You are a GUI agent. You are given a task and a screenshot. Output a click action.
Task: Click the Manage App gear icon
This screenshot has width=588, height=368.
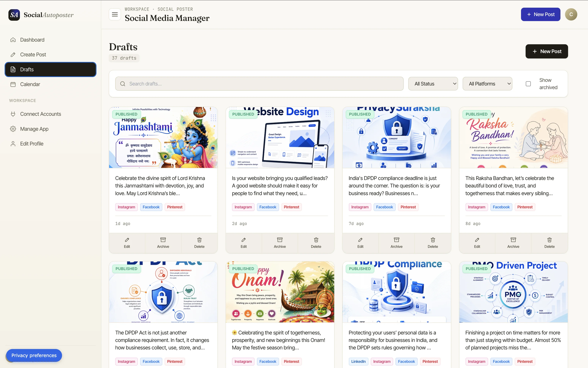[x=13, y=129]
